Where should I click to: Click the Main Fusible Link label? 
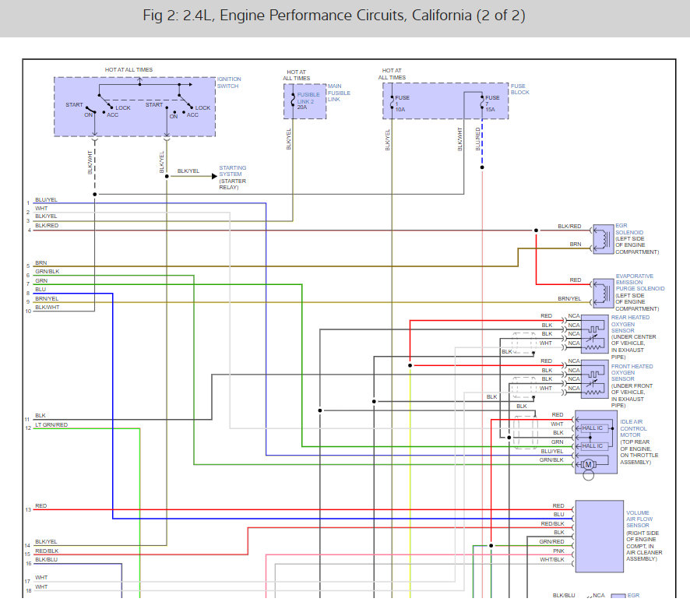coord(339,93)
